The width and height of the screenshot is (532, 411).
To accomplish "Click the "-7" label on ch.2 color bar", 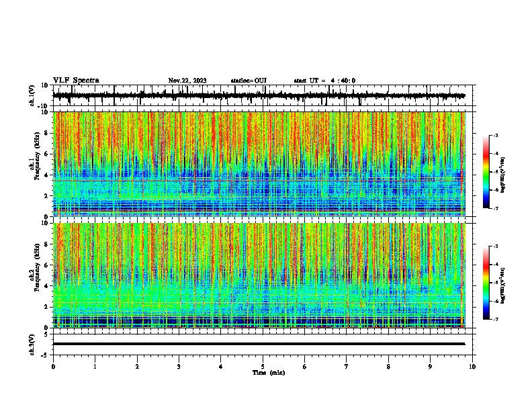I will [x=496, y=319].
